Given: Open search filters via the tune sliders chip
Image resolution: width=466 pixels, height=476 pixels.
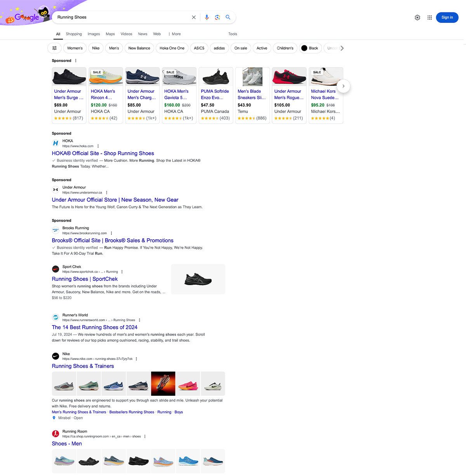Looking at the screenshot, I should [x=54, y=48].
